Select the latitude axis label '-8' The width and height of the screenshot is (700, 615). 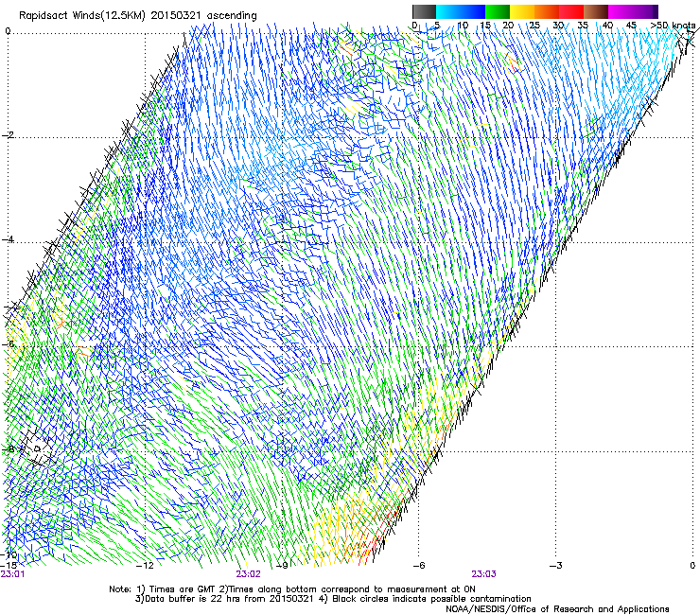[8, 449]
